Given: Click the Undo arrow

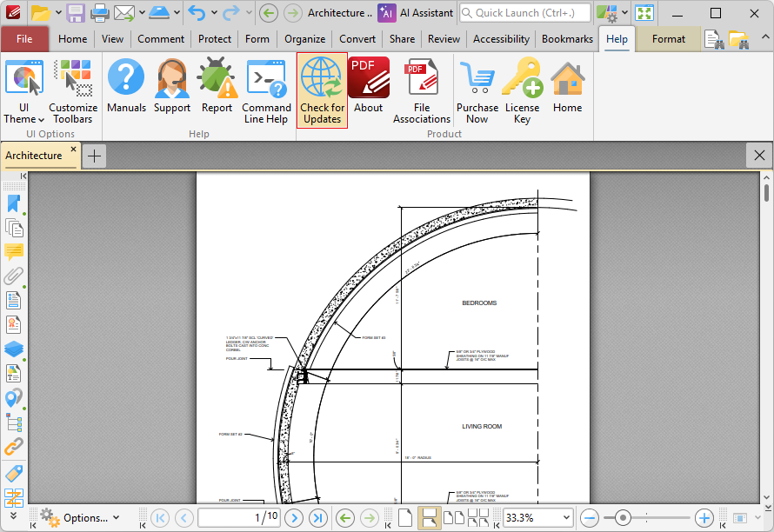Looking at the screenshot, I should tap(197, 13).
